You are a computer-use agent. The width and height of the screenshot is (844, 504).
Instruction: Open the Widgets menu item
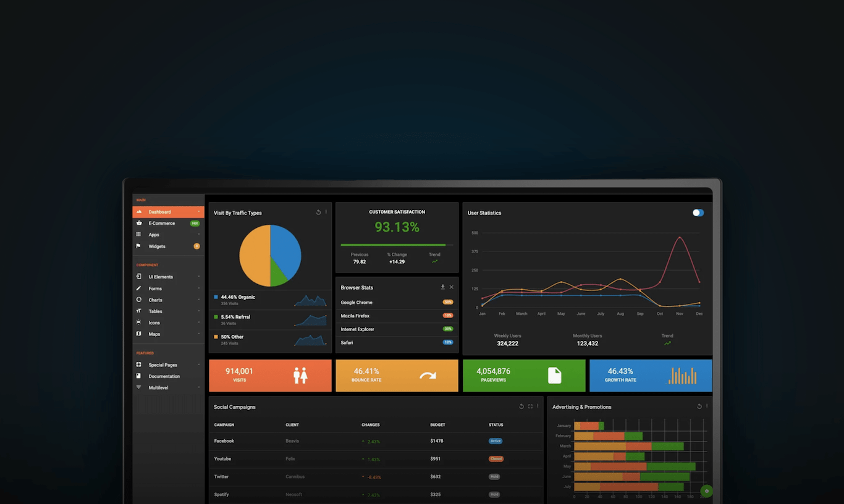[x=168, y=246]
